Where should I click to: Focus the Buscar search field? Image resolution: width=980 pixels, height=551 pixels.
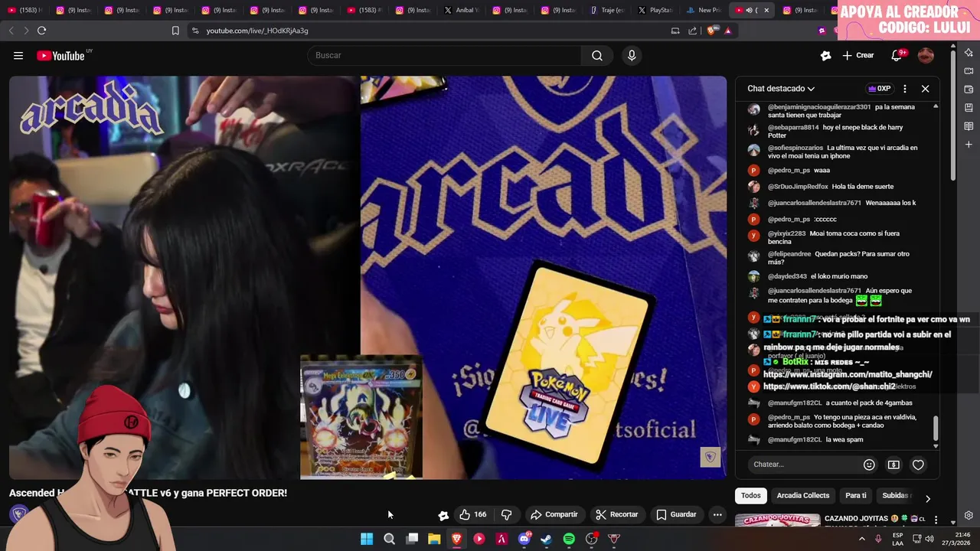point(444,55)
